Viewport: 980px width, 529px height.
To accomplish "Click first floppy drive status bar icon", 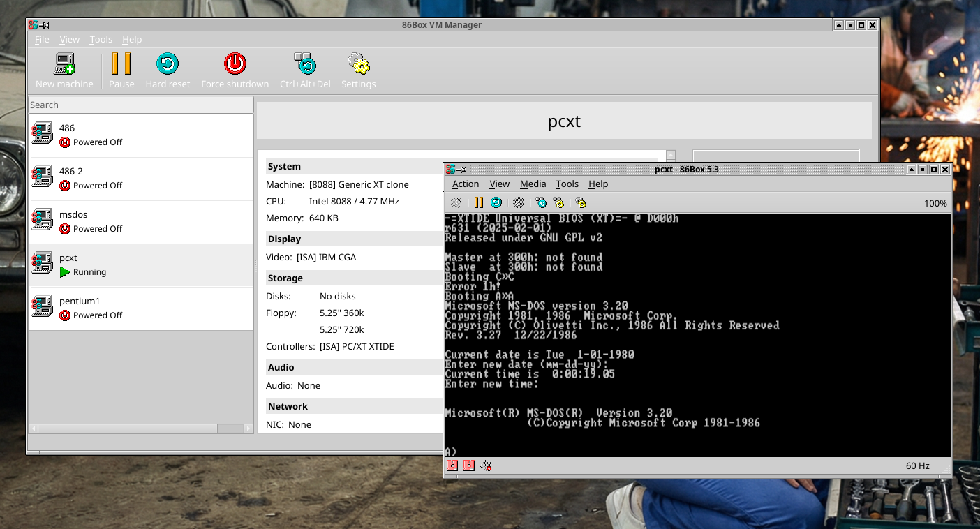I will (x=452, y=465).
